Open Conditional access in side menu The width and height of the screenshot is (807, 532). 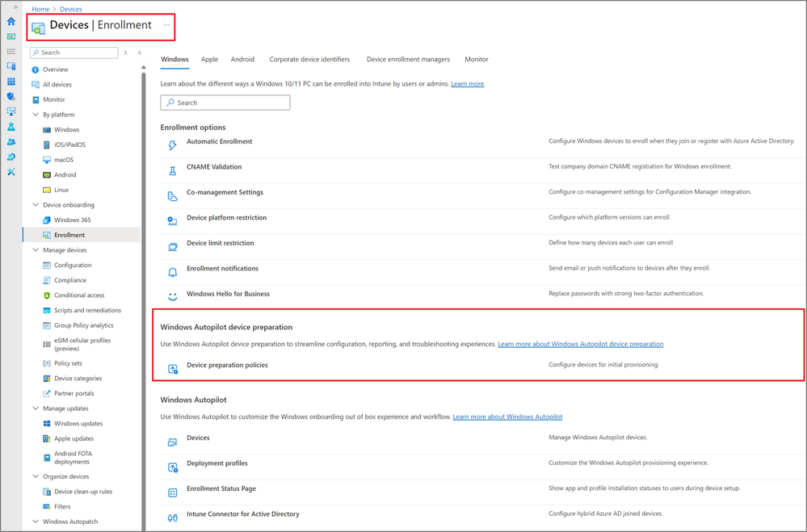[79, 295]
